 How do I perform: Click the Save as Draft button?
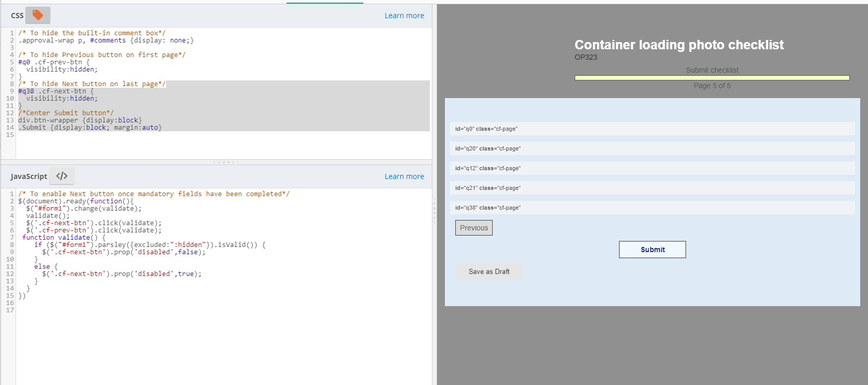[489, 272]
